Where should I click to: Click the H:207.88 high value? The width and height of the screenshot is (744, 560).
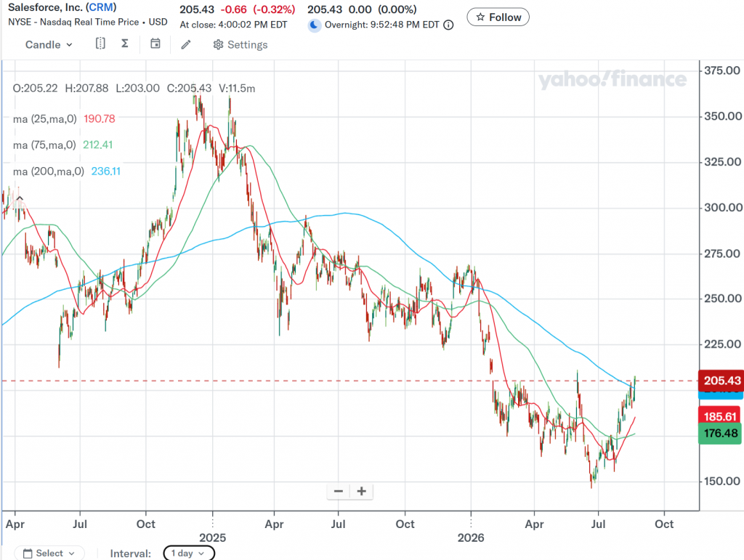[86, 88]
